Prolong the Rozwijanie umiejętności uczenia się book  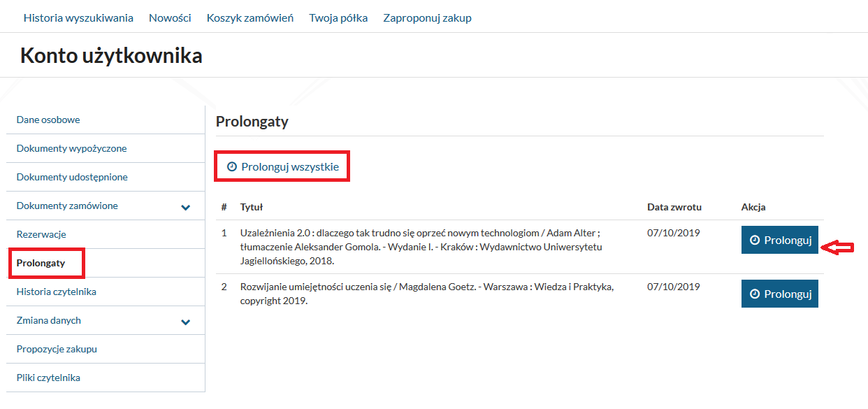click(779, 294)
